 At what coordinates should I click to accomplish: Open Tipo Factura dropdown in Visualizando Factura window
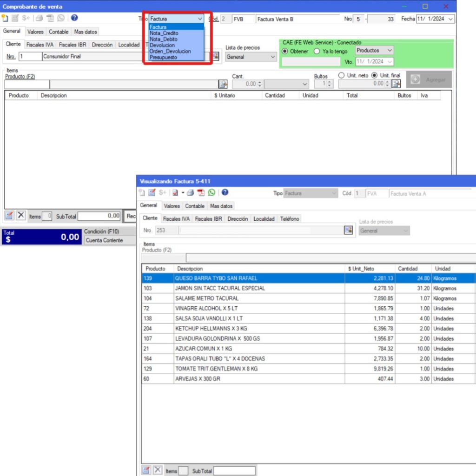(334, 193)
